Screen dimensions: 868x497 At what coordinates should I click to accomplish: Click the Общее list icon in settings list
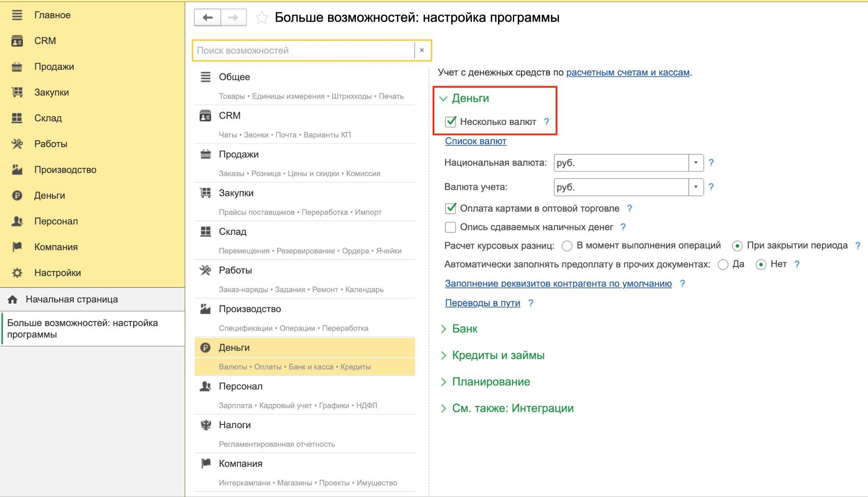(206, 77)
